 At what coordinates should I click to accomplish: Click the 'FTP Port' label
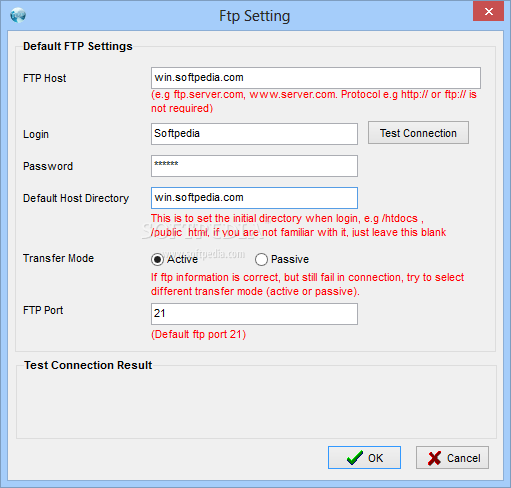click(43, 310)
